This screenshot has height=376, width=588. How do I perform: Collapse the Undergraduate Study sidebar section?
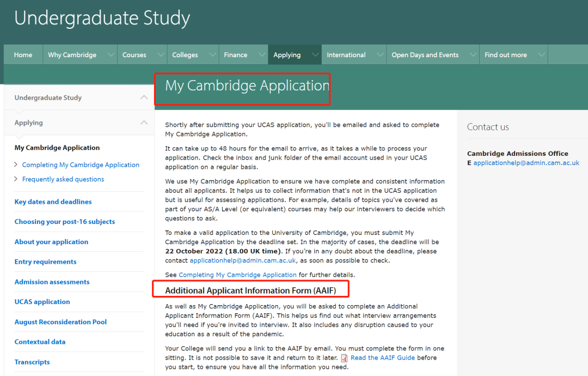[x=144, y=98]
